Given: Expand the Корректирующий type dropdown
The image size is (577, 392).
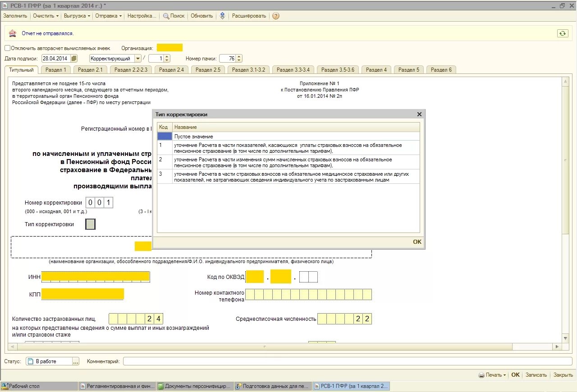Looking at the screenshot, I should [x=138, y=59].
